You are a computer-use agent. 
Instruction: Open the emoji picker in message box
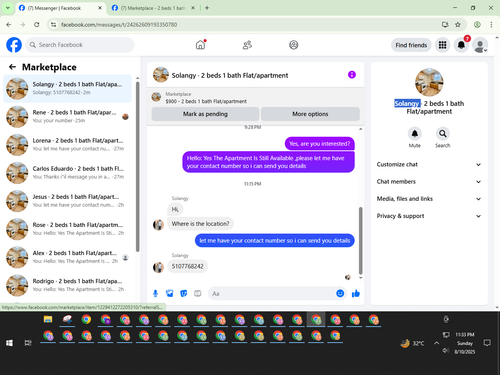(340, 293)
